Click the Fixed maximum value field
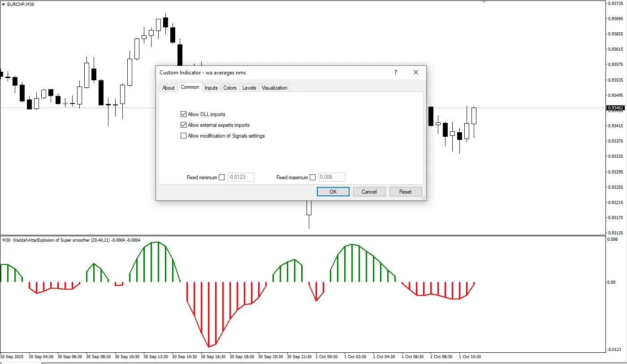 [x=332, y=177]
